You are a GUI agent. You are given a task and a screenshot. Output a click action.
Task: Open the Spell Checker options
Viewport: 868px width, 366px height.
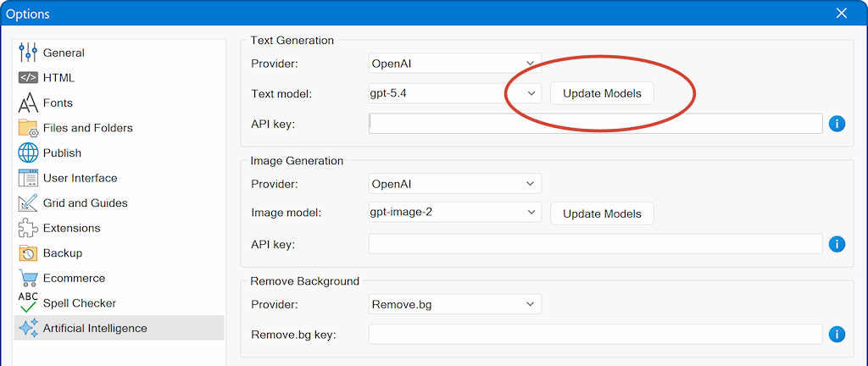point(119,303)
